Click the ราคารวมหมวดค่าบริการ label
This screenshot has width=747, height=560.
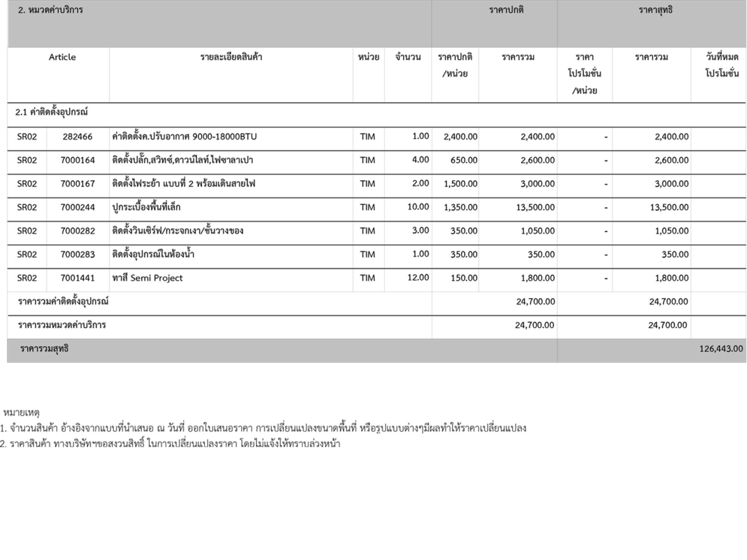[x=62, y=325]
